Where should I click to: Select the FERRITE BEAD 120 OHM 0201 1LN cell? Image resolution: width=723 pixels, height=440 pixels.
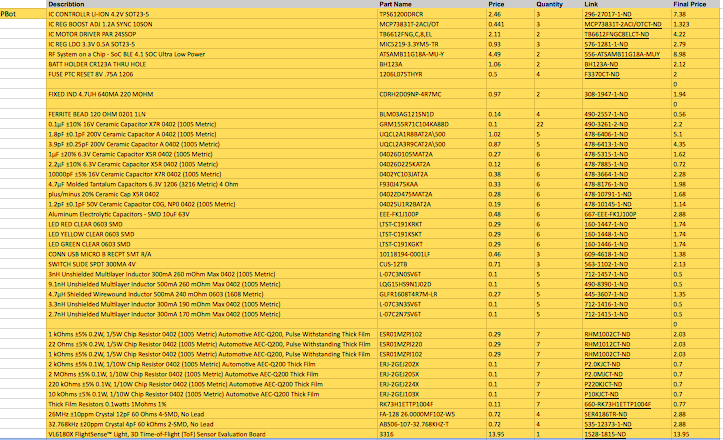pos(212,114)
